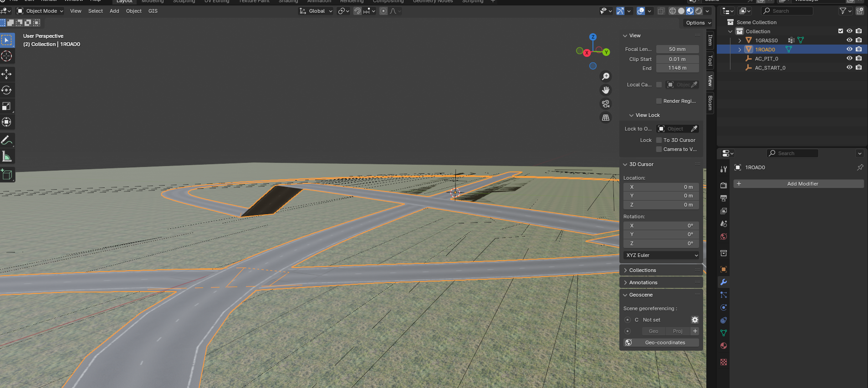868x388 pixels.
Task: Open the Scene properties tab
Action: [724, 224]
